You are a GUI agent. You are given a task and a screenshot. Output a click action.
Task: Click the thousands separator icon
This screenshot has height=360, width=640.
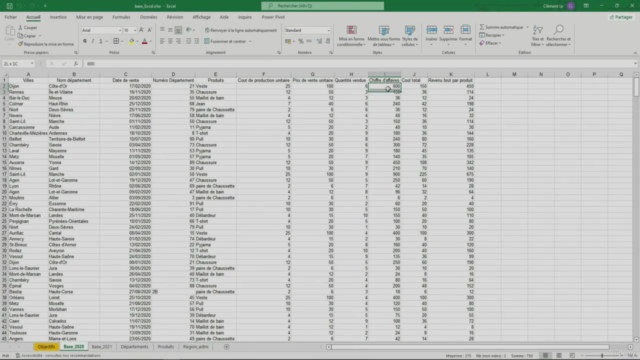point(309,41)
